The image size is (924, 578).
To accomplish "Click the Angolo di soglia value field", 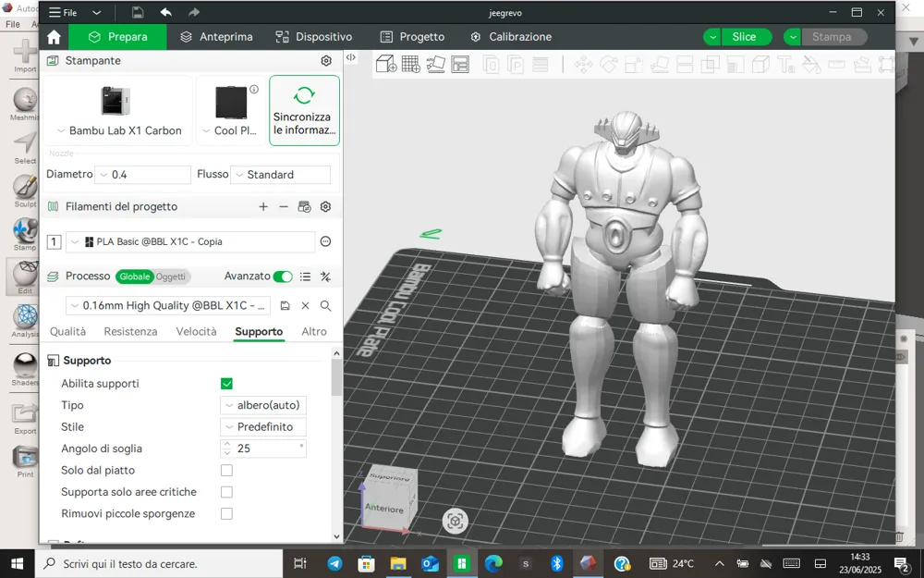I will coord(263,449).
